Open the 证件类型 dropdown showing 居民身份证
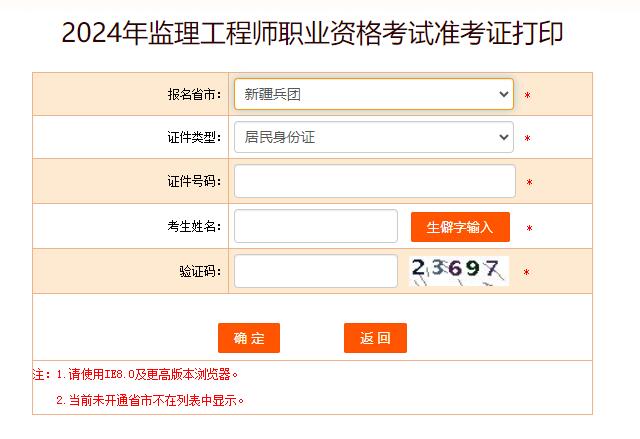The image size is (640, 439). (373, 137)
